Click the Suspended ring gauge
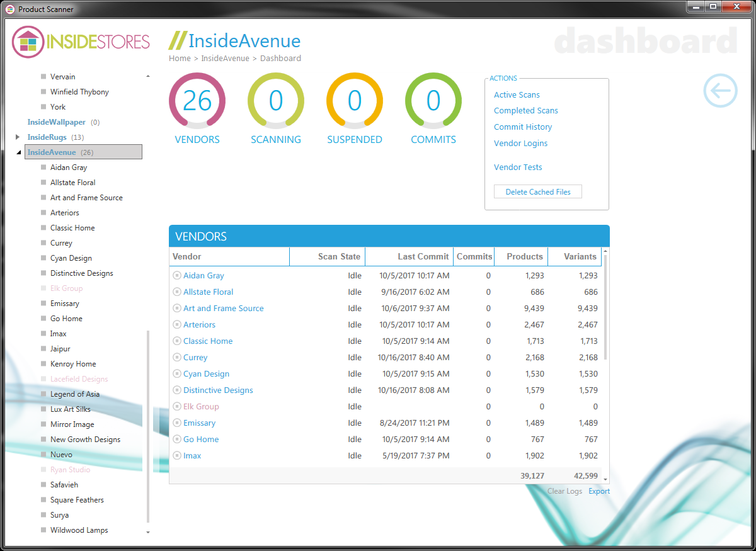The image size is (756, 551). point(355,101)
